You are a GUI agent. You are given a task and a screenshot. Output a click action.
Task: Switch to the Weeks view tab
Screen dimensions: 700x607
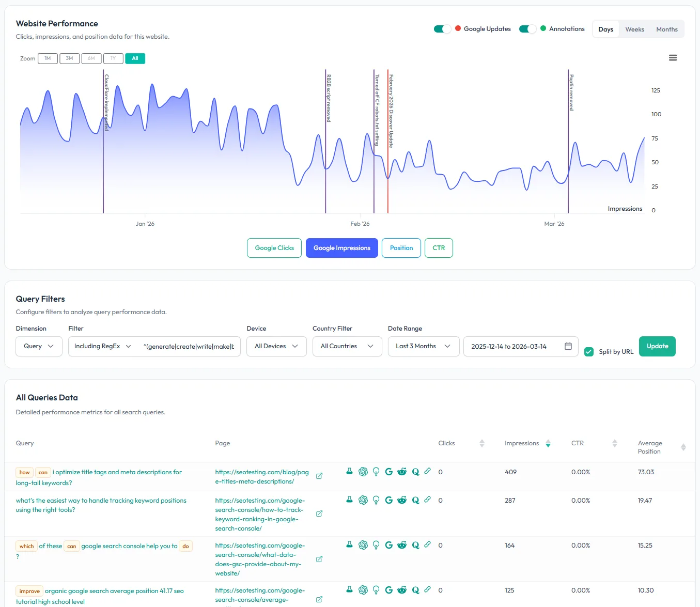click(x=634, y=29)
